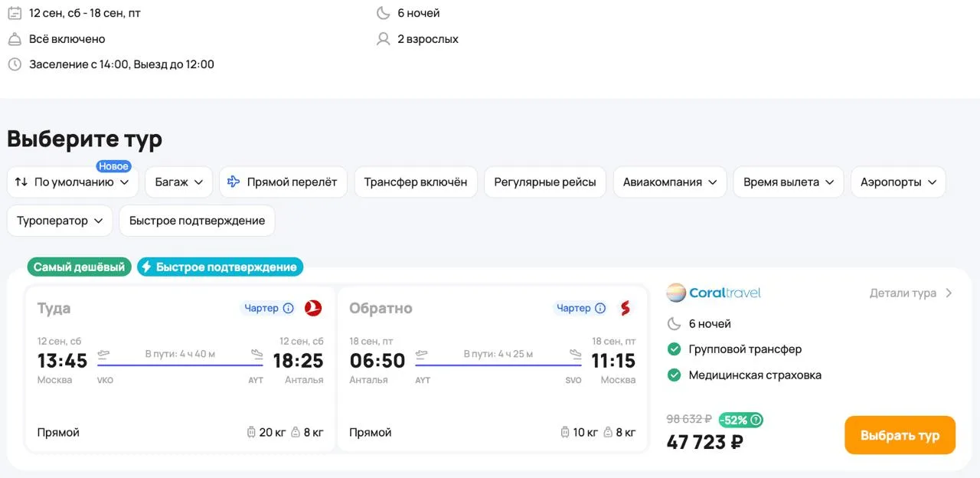Toggle the Регулярные рейсы filter
Viewport: 980px width, 478px height.
tap(545, 182)
